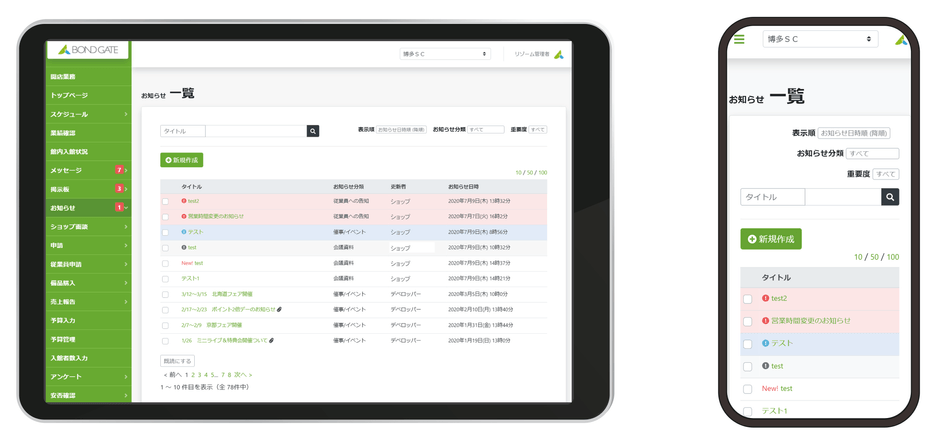Click 既読にする button
Image resolution: width=940 pixels, height=442 pixels.
pyautogui.click(x=177, y=361)
